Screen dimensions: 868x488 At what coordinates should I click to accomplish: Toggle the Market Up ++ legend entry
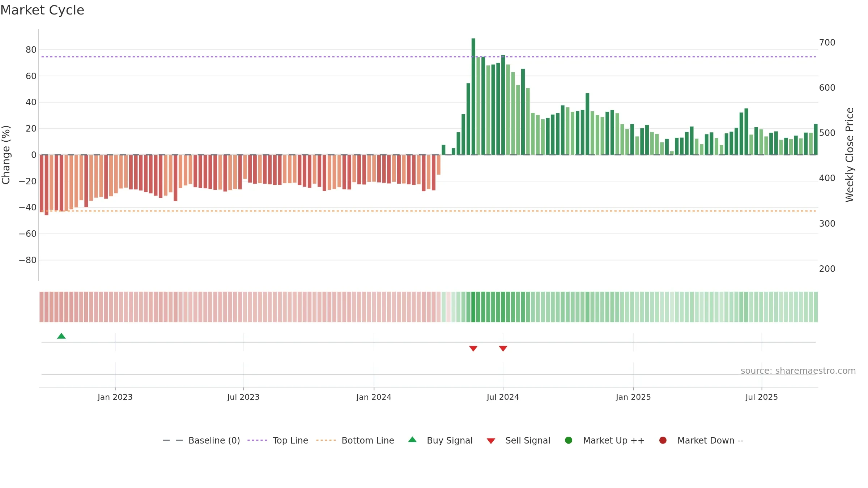pyautogui.click(x=605, y=440)
